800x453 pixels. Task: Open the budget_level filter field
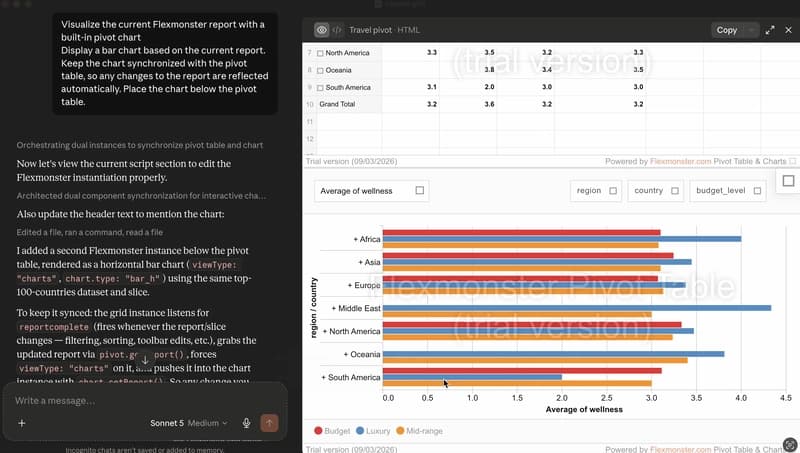coord(728,191)
